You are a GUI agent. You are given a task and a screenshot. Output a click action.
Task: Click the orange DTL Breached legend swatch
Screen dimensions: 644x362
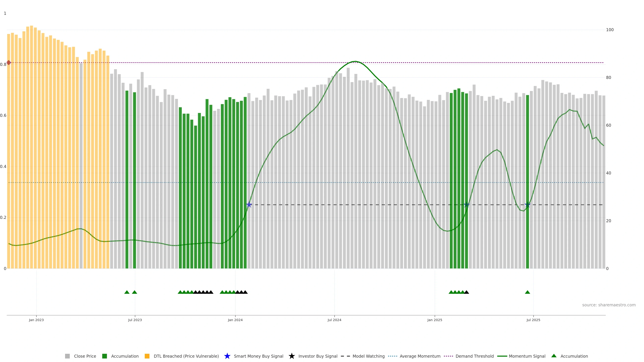pyautogui.click(x=147, y=356)
